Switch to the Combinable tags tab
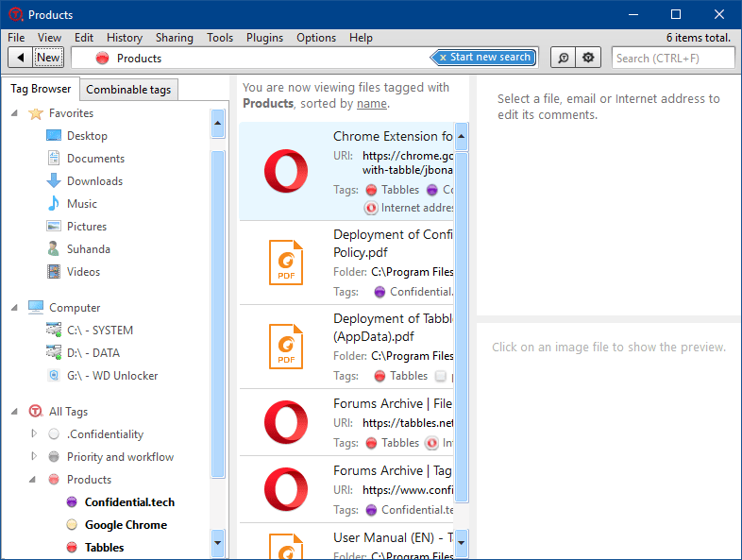Image resolution: width=742 pixels, height=560 pixels. (128, 90)
